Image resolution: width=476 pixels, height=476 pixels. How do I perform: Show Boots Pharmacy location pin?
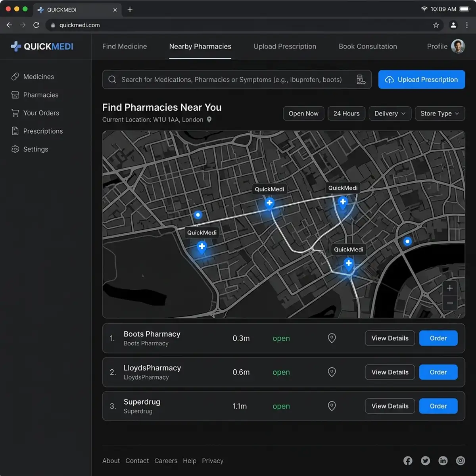332,338
